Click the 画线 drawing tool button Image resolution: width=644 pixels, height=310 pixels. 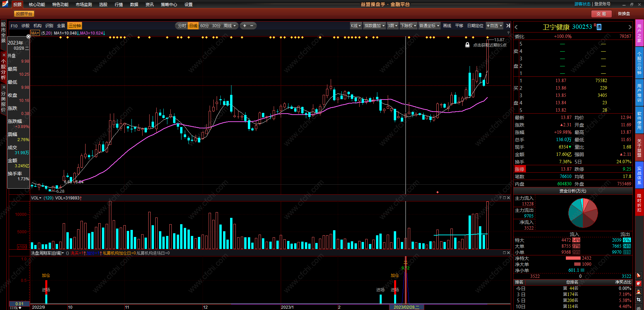coord(447,26)
